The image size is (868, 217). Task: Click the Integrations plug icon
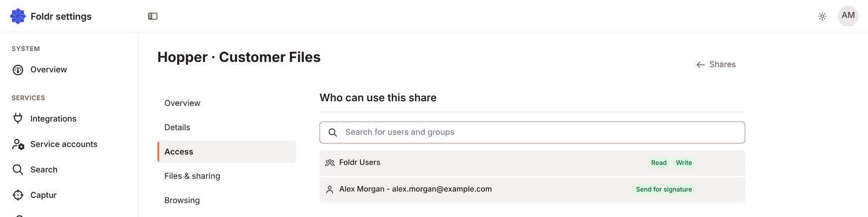[18, 119]
